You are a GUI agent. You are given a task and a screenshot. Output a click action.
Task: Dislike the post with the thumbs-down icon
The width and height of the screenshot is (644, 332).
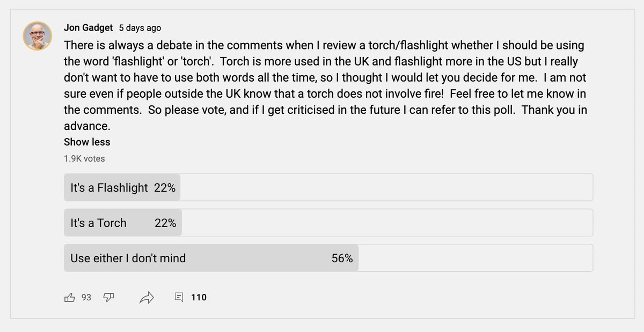[x=109, y=297]
